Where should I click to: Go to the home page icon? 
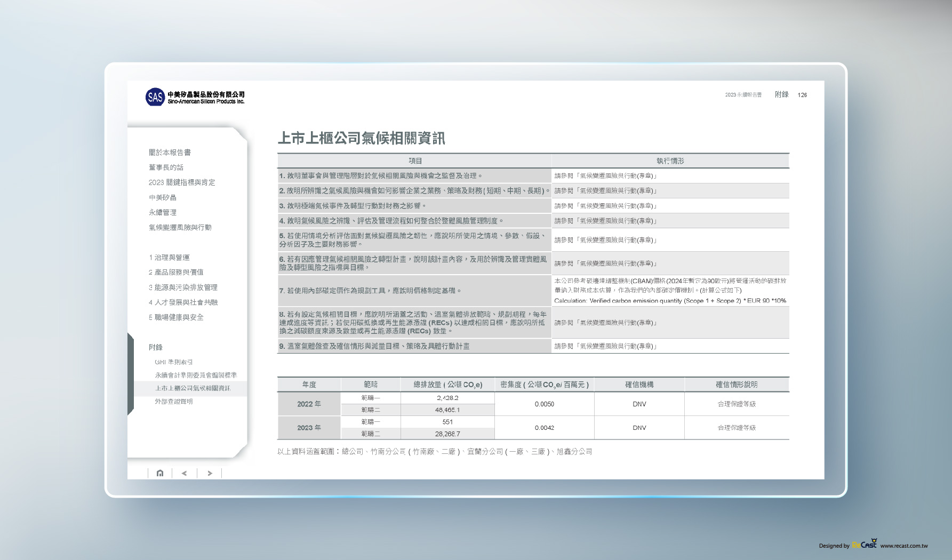coord(160,473)
